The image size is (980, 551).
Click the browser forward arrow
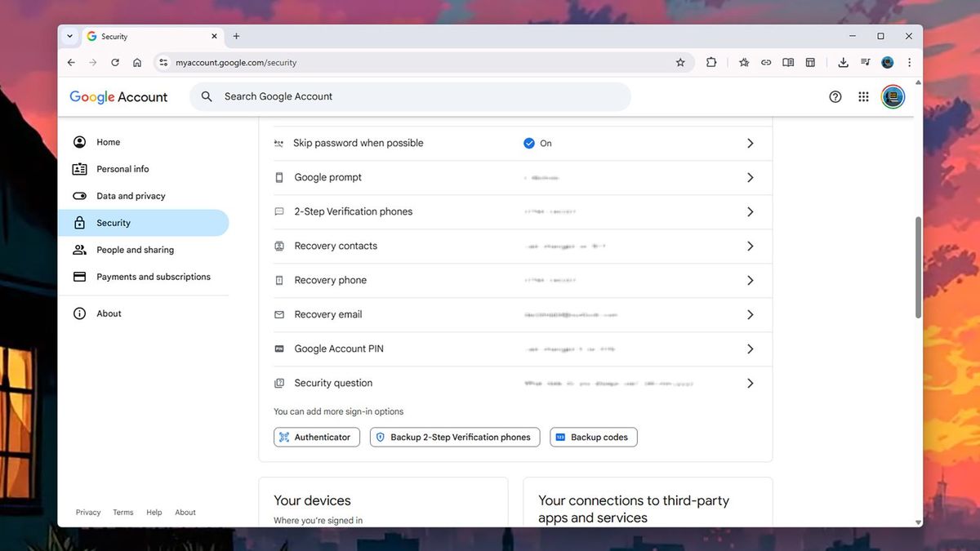click(93, 62)
